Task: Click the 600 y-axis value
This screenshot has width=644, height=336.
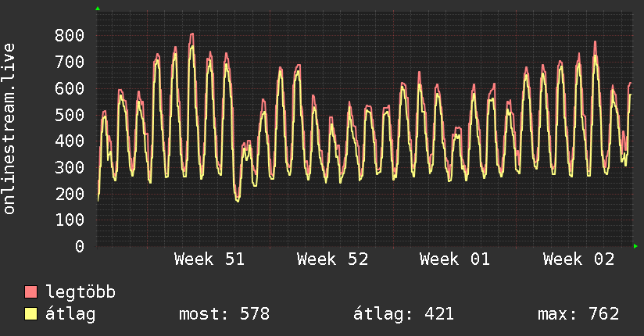Action: pyautogui.click(x=70, y=88)
